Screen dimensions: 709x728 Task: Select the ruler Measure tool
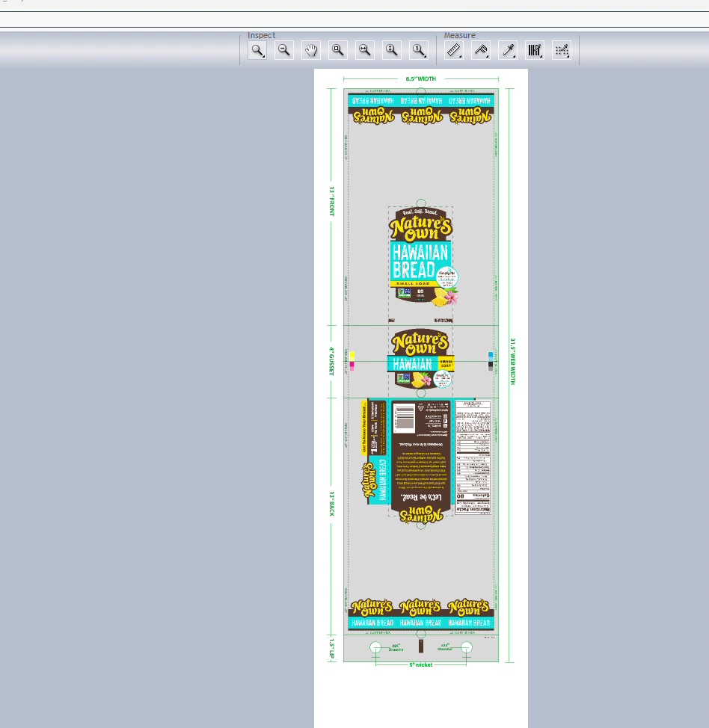pos(453,50)
